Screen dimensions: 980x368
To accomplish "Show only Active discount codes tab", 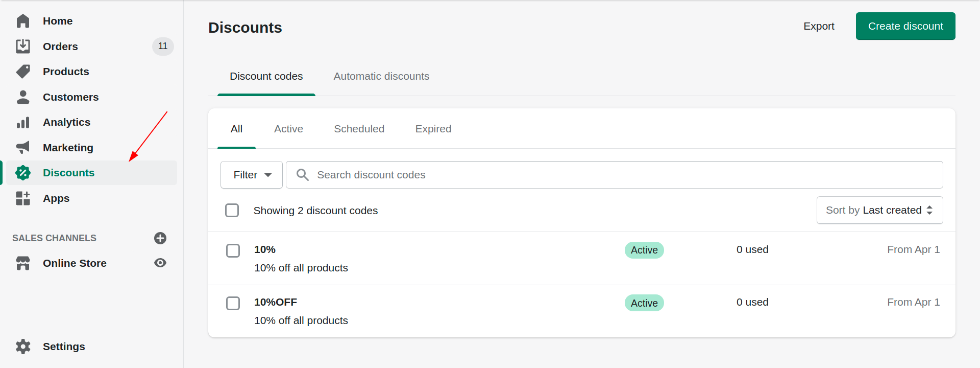I will click(288, 129).
